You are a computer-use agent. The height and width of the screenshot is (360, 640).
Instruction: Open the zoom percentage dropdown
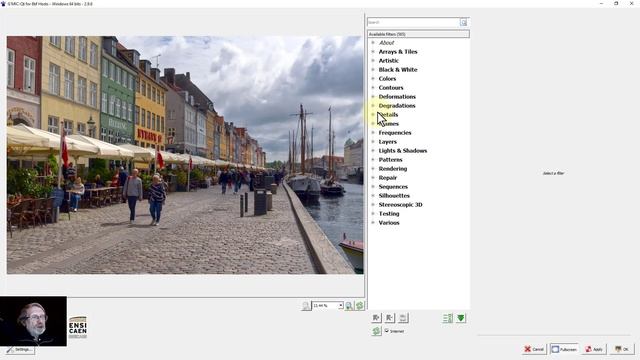pyautogui.click(x=340, y=305)
